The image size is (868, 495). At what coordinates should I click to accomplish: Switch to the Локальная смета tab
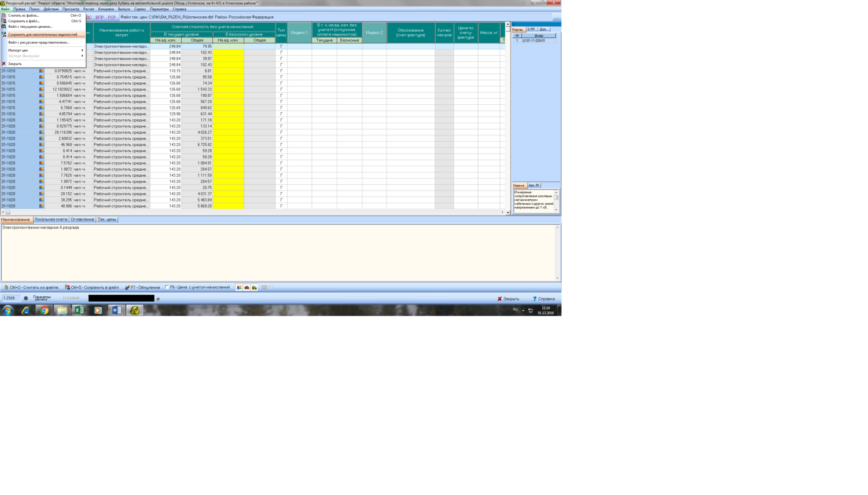(51, 219)
